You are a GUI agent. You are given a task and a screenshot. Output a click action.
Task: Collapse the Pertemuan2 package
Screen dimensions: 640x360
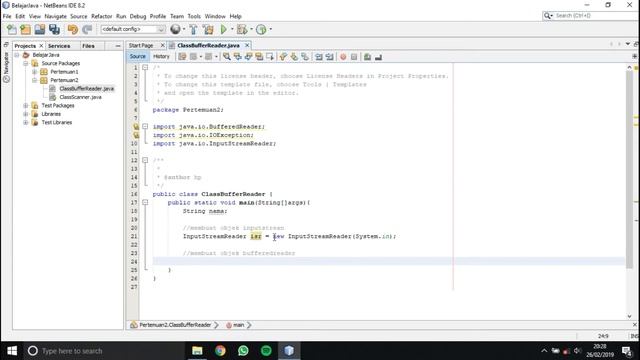point(35,80)
